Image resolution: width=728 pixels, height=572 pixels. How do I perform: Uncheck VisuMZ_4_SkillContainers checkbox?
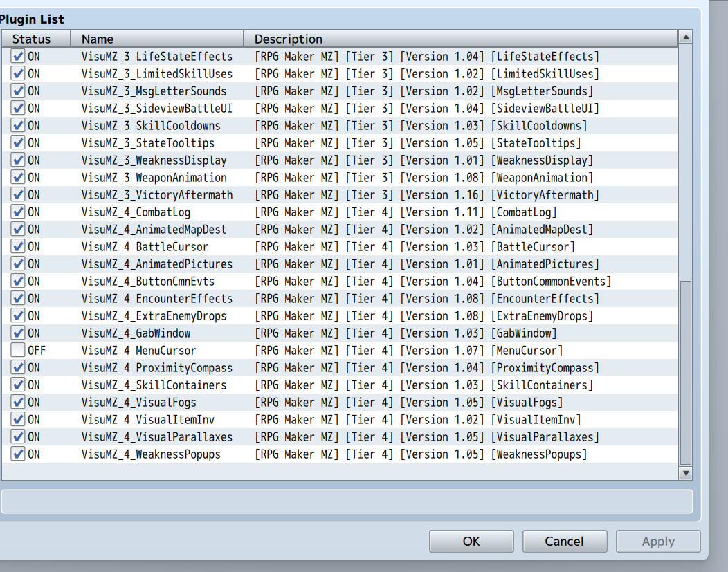point(18,385)
